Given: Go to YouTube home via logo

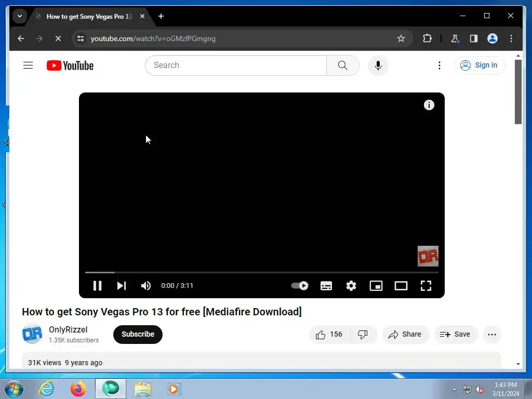Looking at the screenshot, I should (x=70, y=65).
